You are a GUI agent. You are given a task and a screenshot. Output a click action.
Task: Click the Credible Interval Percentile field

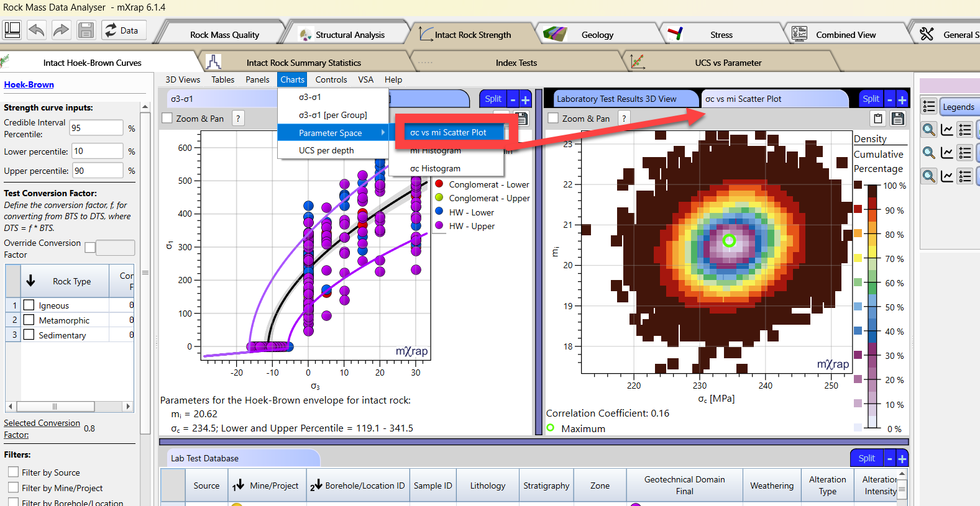96,128
